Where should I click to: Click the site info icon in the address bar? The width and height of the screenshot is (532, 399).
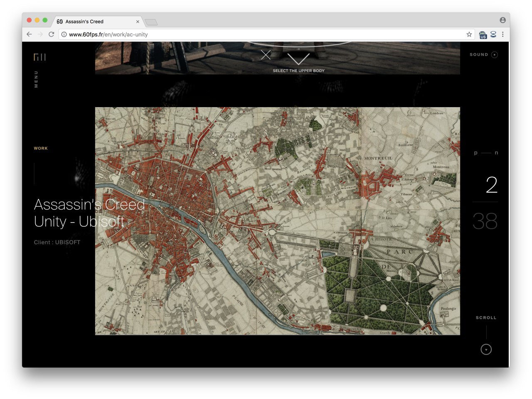point(64,34)
